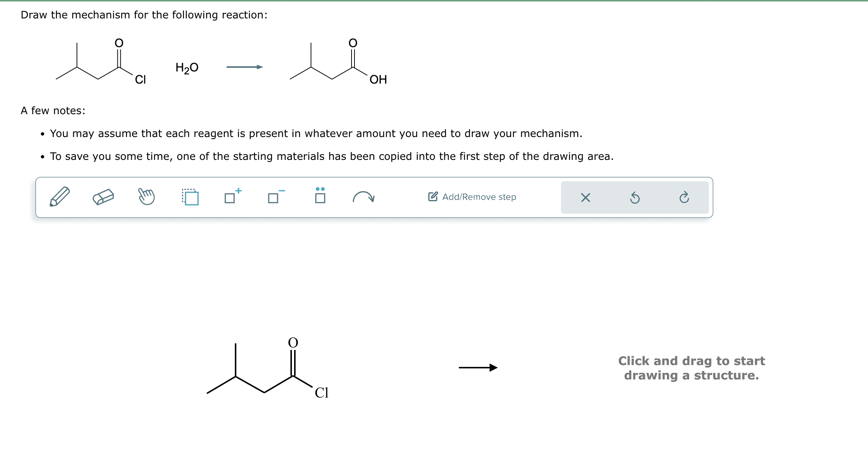Click the empty product drawing region
Image resolution: width=868 pixels, height=459 pixels.
coord(692,368)
